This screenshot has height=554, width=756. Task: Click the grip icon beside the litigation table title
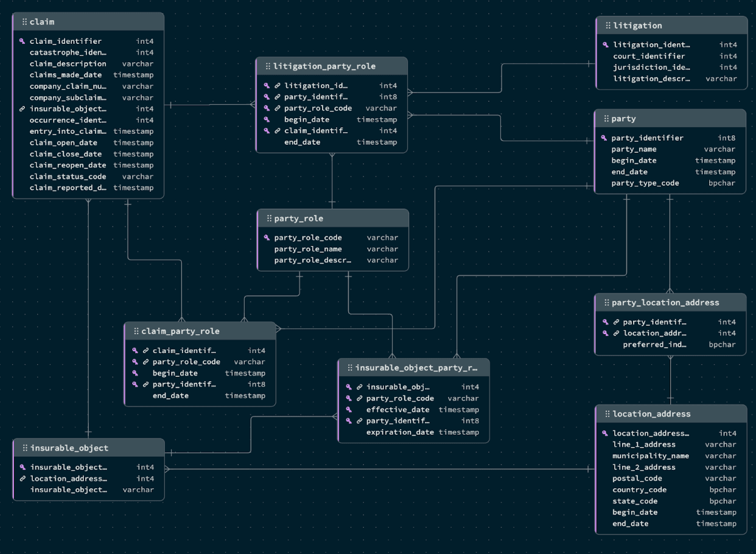pos(607,26)
